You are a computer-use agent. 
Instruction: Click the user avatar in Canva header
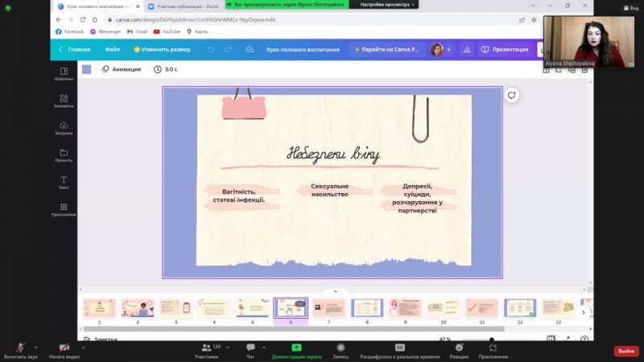(x=436, y=50)
